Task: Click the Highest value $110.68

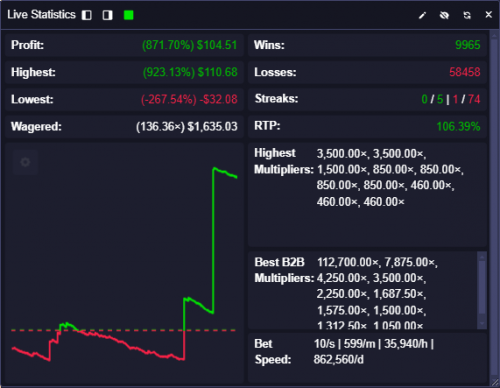Action: coord(217,72)
